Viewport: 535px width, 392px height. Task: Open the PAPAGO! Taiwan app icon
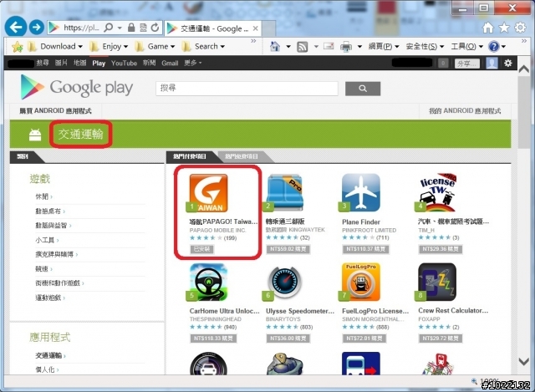pyautogui.click(x=208, y=193)
